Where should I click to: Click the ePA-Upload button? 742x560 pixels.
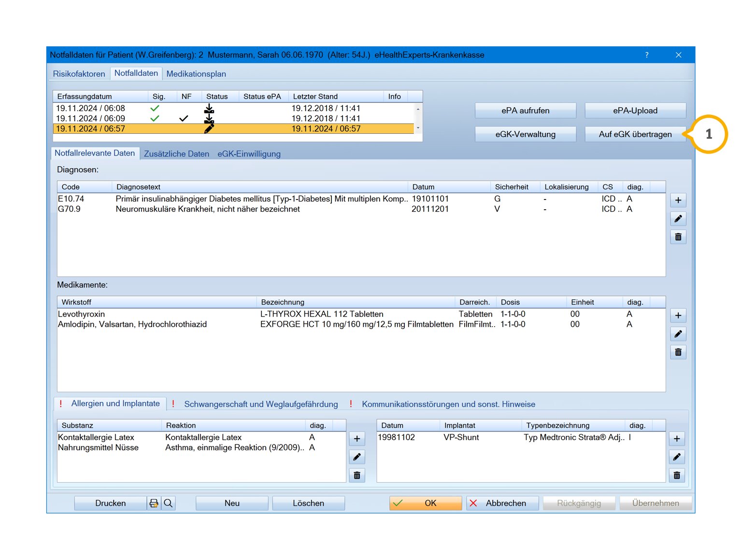tap(635, 110)
